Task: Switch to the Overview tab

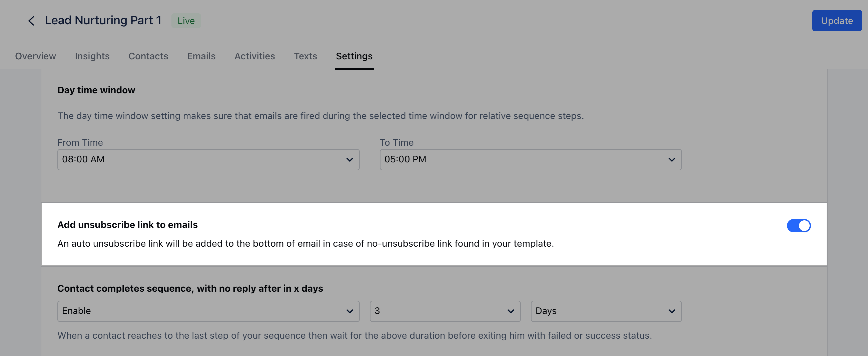Action: pos(35,56)
